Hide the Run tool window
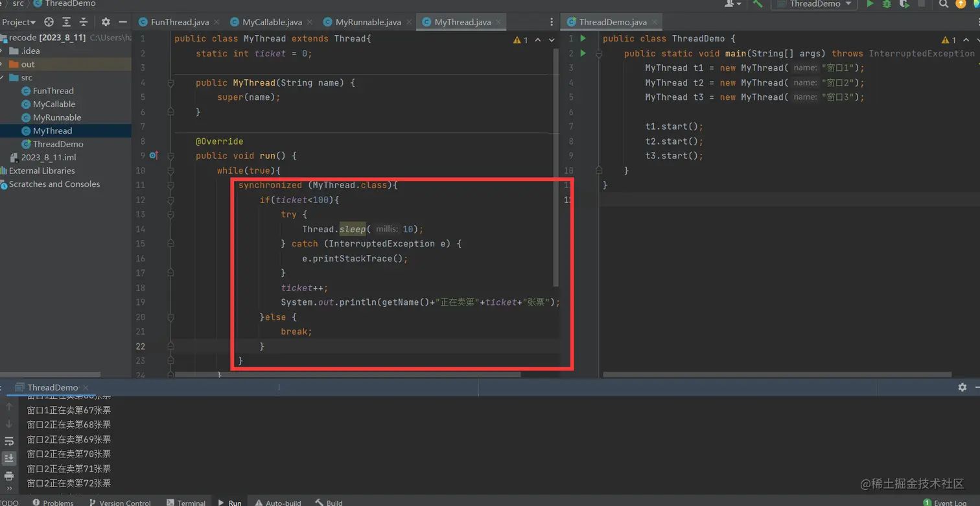 pos(977,387)
